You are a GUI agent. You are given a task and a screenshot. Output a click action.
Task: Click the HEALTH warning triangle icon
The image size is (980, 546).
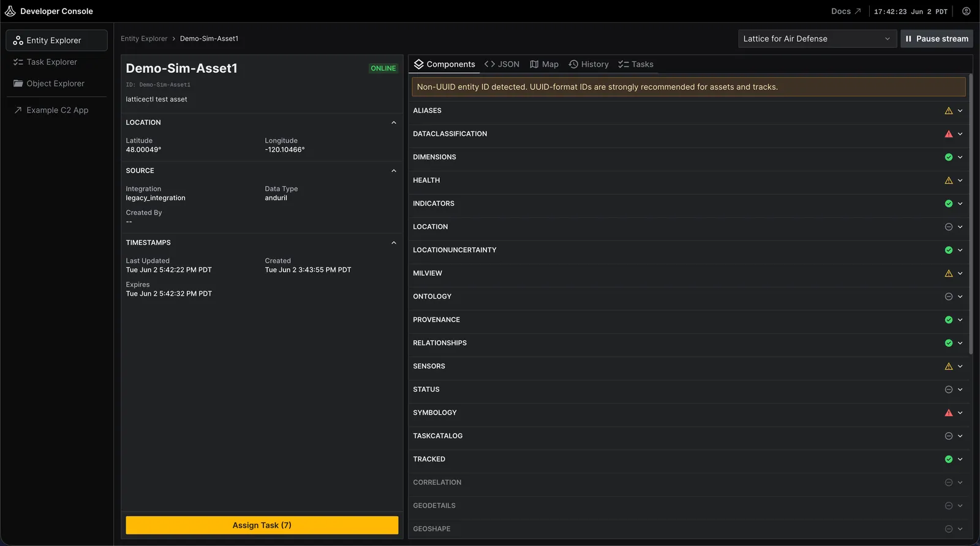point(949,181)
